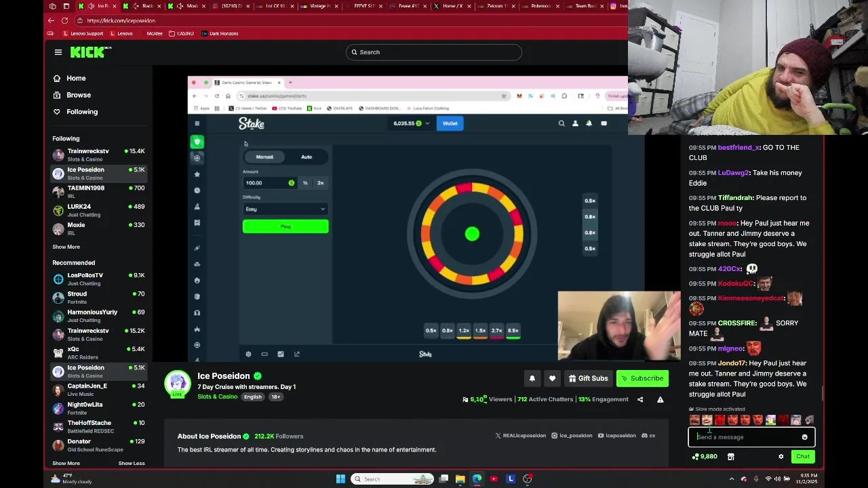Click the Home icon in sidebar
The image size is (868, 488).
57,79
